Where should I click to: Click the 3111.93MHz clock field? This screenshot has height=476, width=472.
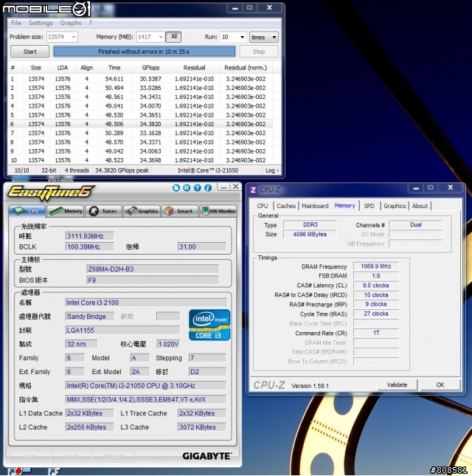(x=89, y=236)
